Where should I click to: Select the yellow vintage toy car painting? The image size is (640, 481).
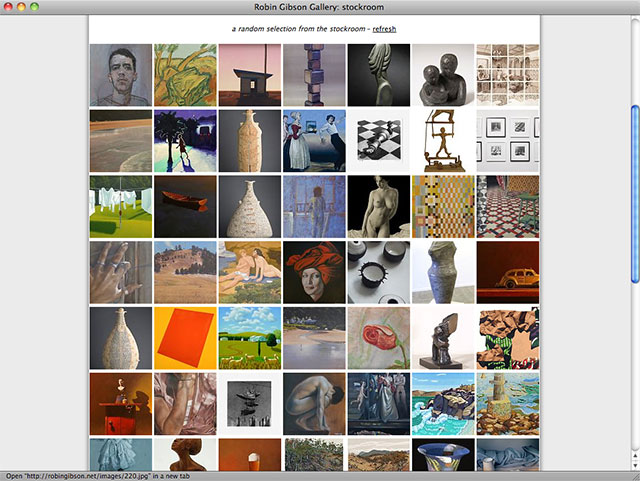click(508, 272)
